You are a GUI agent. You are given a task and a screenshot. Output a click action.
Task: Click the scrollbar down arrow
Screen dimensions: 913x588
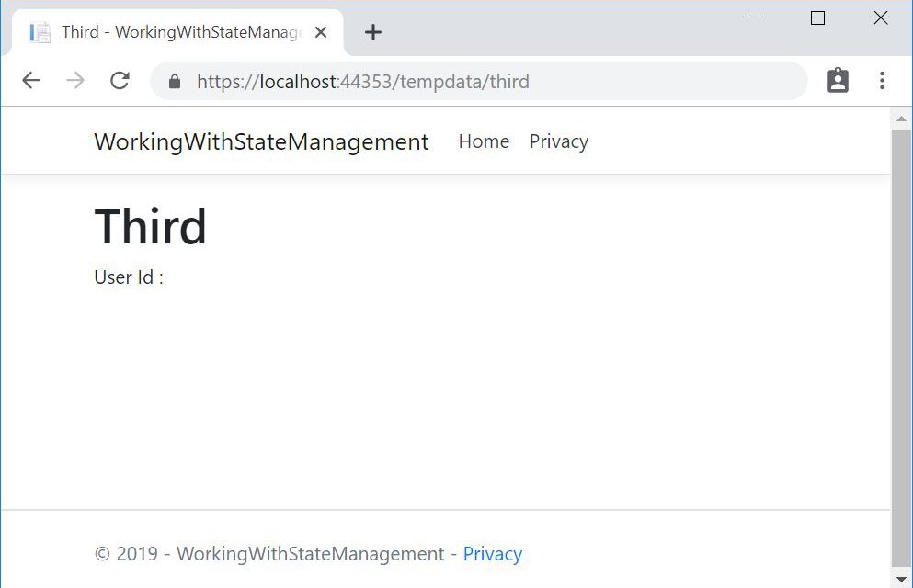tap(901, 578)
